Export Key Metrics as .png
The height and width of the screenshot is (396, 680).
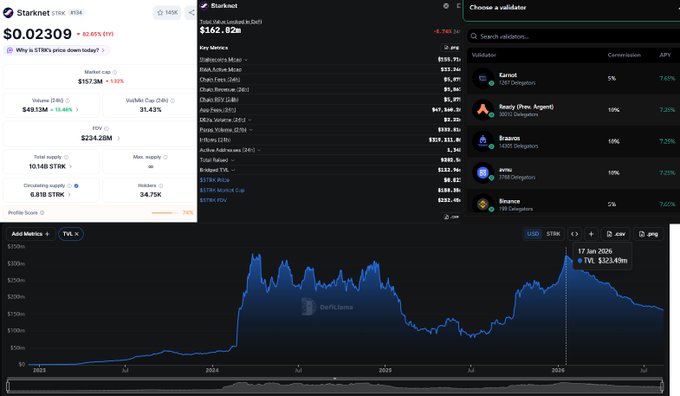451,47
